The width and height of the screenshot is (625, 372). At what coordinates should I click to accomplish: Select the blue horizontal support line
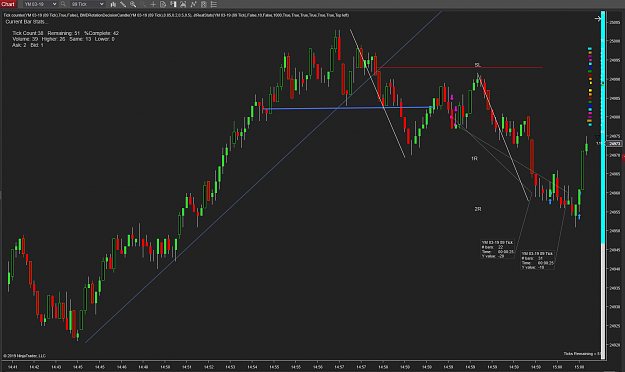pyautogui.click(x=348, y=108)
